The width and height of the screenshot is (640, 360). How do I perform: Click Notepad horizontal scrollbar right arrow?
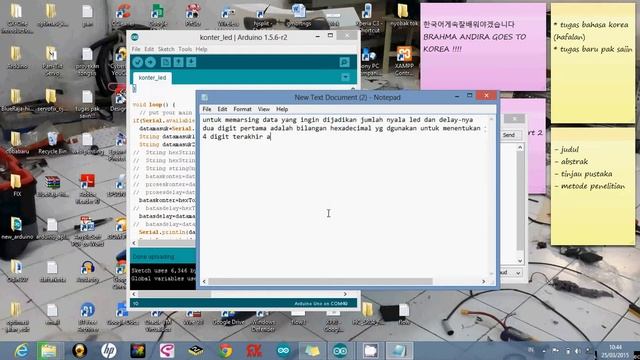pos(484,281)
